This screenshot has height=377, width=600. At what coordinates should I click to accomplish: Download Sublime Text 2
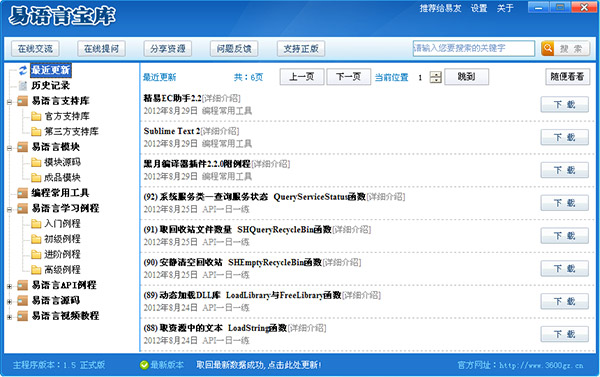pyautogui.click(x=565, y=137)
